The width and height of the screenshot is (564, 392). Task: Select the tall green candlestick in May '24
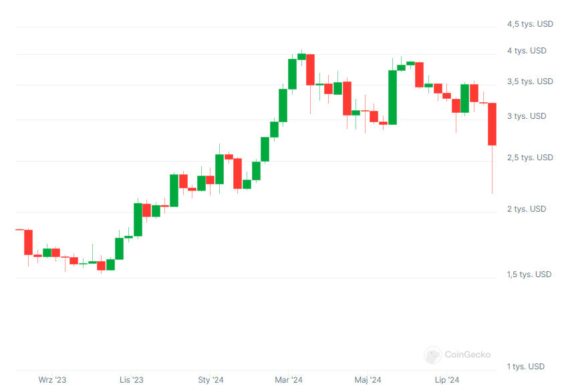point(392,97)
